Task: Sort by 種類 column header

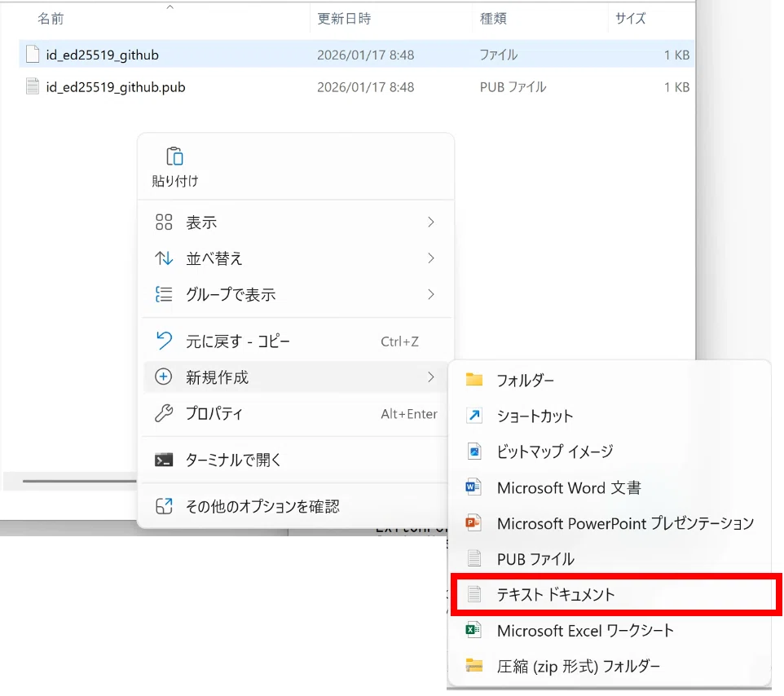Action: point(493,19)
